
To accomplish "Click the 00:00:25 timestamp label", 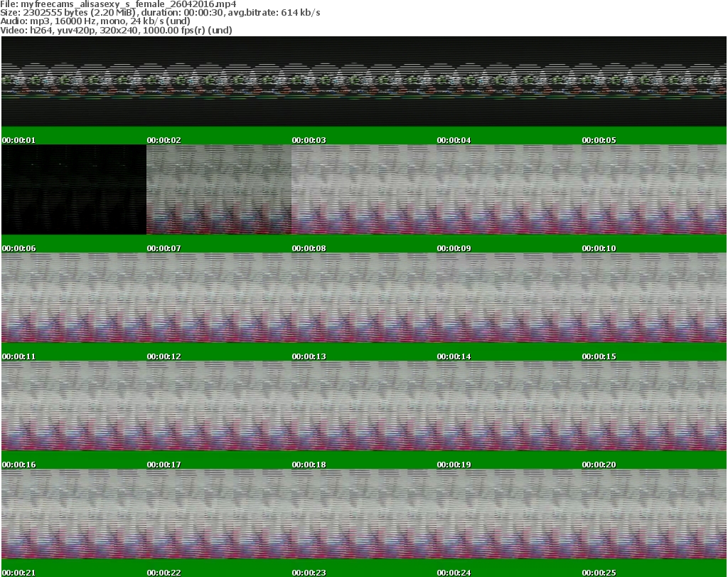I will pyautogui.click(x=599, y=573).
